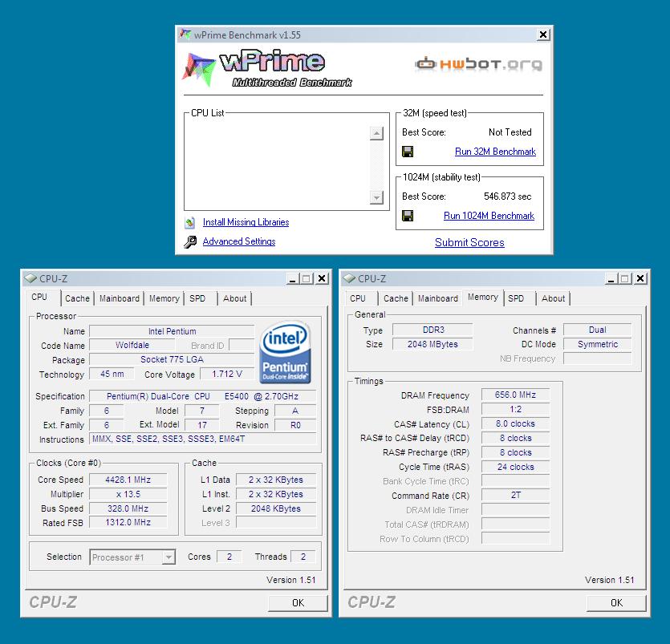Open the Advanced Settings link

click(239, 241)
